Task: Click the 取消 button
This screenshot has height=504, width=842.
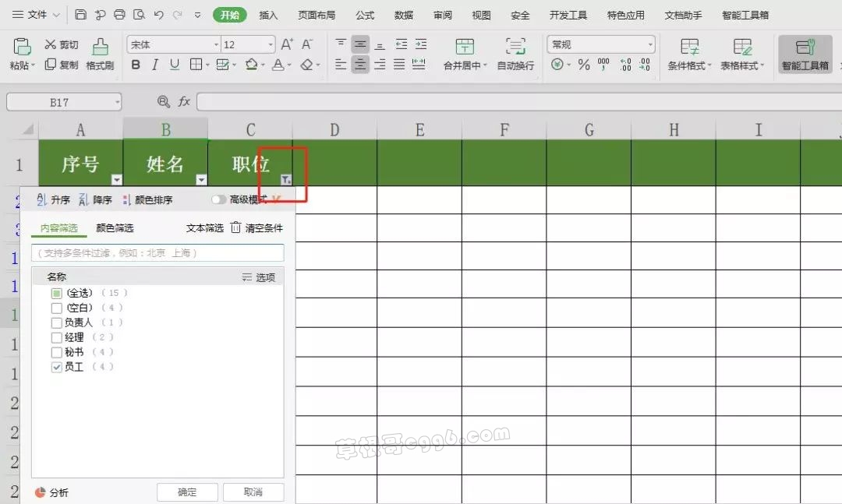Action: (253, 492)
